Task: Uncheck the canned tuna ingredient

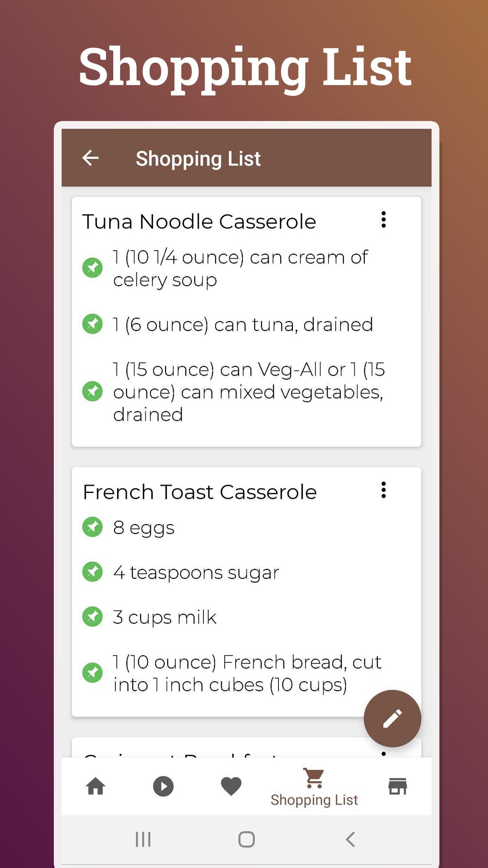Action: (x=92, y=324)
